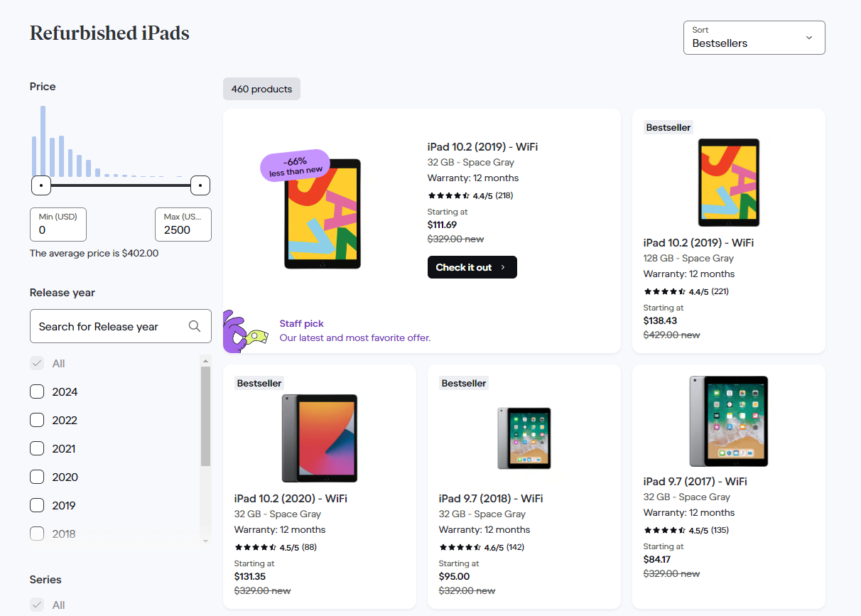Check the 2021 release year box

click(36, 448)
